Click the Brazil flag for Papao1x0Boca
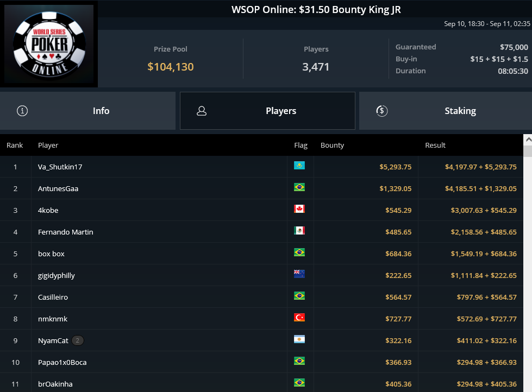This screenshot has width=532, height=392. click(299, 361)
